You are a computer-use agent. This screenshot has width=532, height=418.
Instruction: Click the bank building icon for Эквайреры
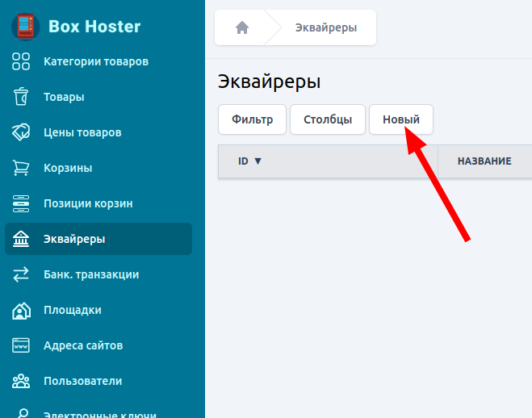pos(21,239)
